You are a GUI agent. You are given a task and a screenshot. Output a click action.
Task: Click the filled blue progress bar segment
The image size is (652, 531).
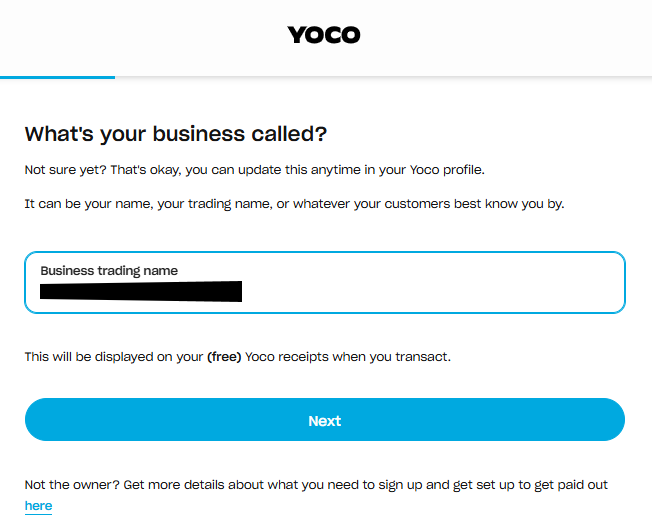(57, 77)
